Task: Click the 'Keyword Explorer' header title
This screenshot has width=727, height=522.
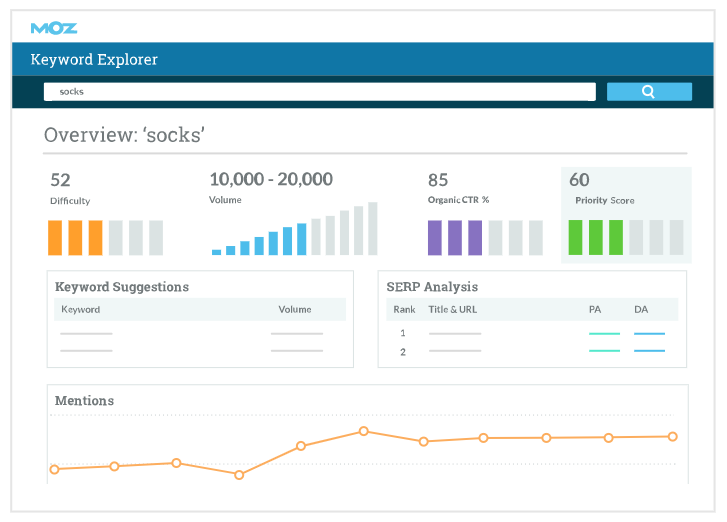Action: (94, 59)
